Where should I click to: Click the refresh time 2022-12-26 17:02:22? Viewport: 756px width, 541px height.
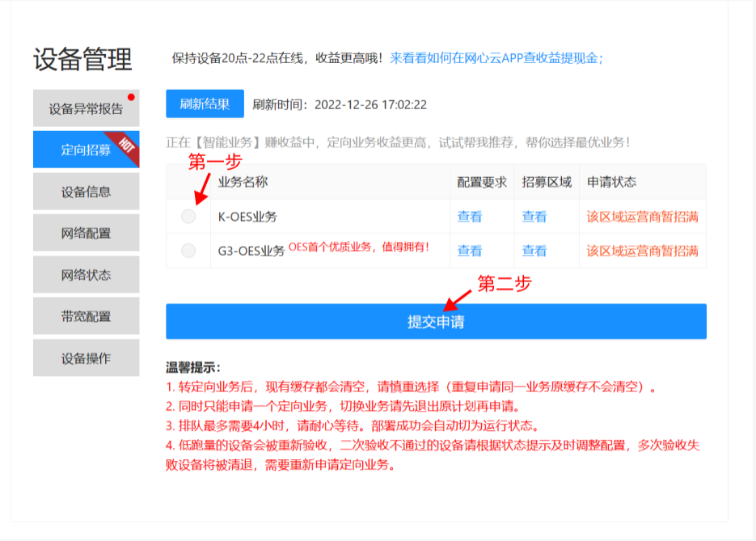(371, 104)
